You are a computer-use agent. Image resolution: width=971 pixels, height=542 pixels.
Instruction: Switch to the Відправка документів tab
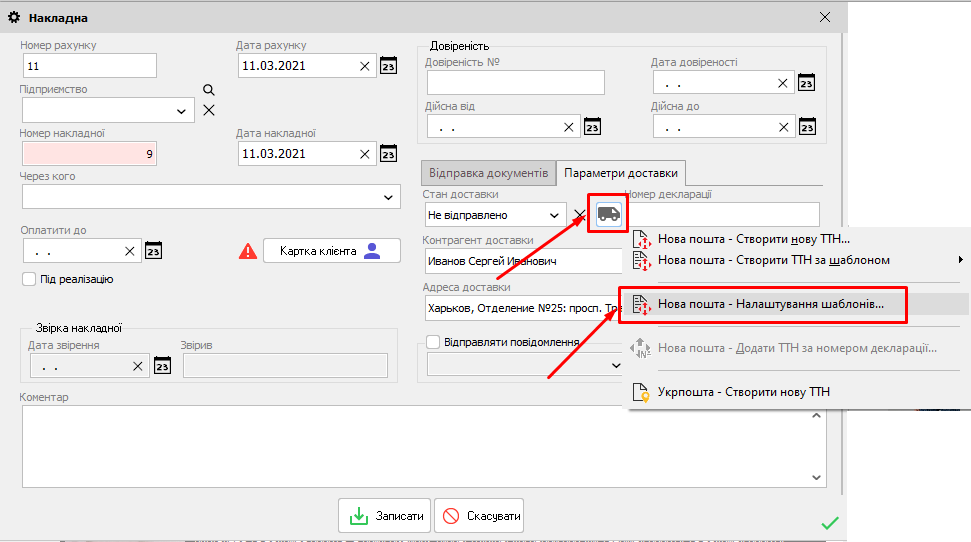[x=487, y=173]
